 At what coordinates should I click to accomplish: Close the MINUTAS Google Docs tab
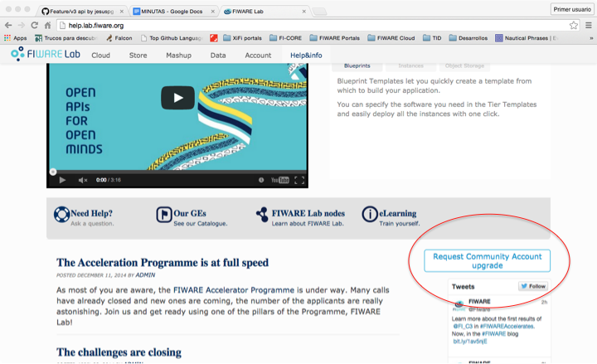213,12
